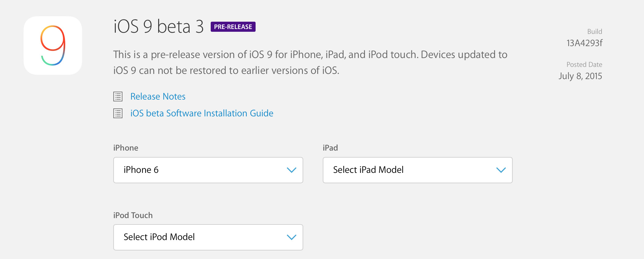Image resolution: width=644 pixels, height=259 pixels.
Task: Open the Select iPod Model dropdown
Action: [x=208, y=237]
